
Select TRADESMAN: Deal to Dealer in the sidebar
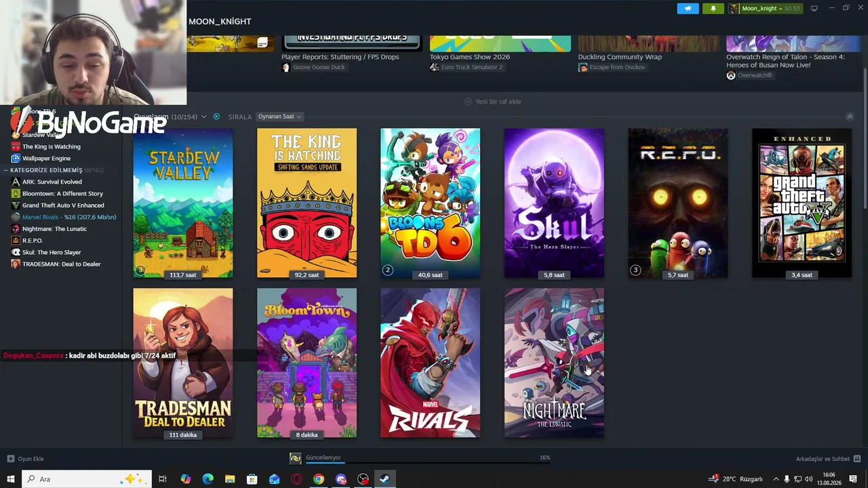click(x=61, y=264)
